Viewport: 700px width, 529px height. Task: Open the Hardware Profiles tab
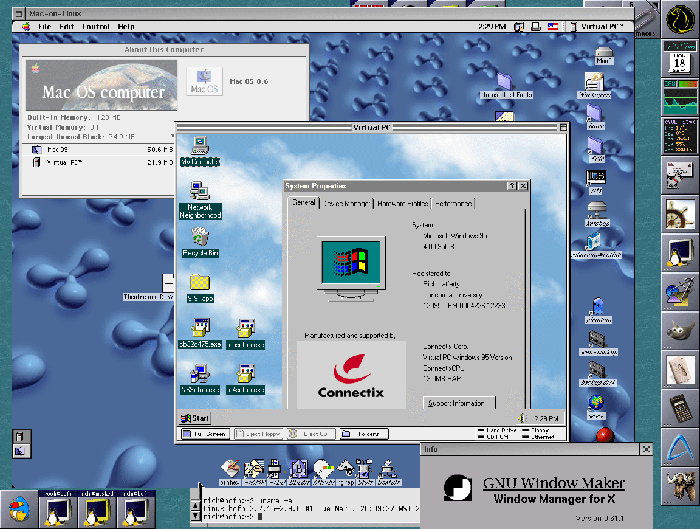pos(403,204)
